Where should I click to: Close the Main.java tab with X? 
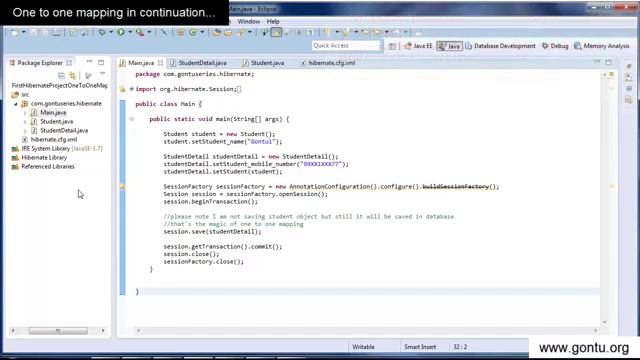tap(160, 63)
